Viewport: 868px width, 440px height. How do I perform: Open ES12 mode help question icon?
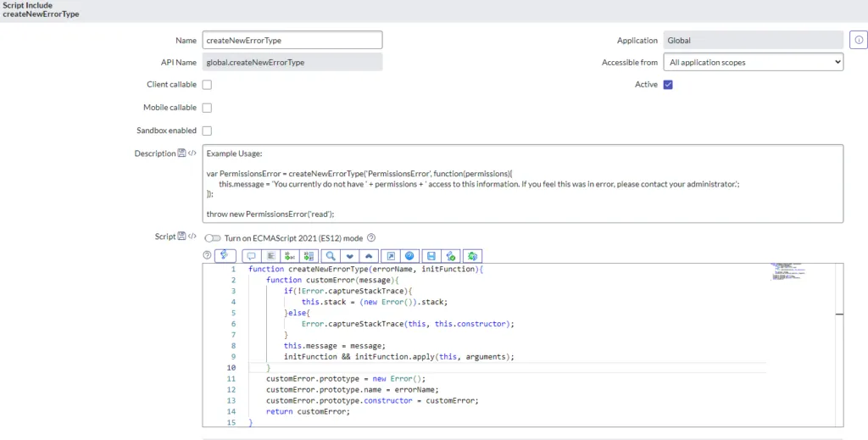pos(371,238)
